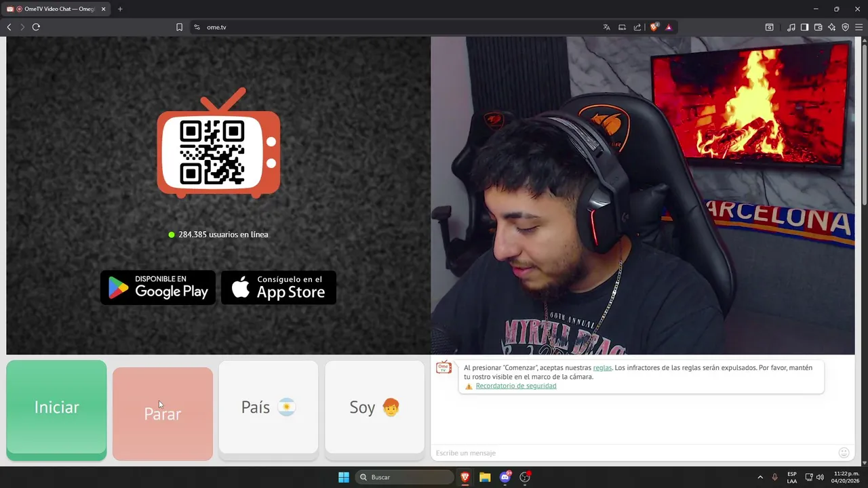The width and height of the screenshot is (868, 488).
Task: Open the Leo AI sparkle icon
Action: pos(831,27)
